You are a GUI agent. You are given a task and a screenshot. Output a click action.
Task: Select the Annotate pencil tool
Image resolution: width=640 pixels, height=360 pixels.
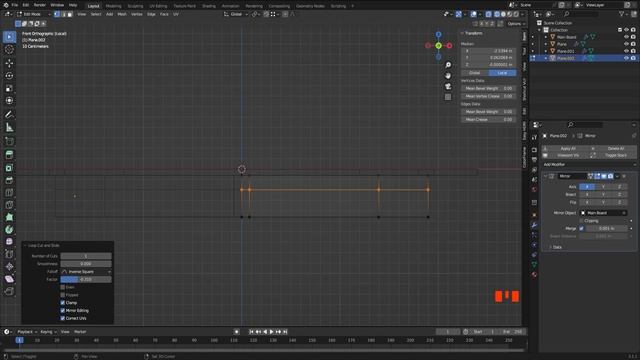coord(9,115)
